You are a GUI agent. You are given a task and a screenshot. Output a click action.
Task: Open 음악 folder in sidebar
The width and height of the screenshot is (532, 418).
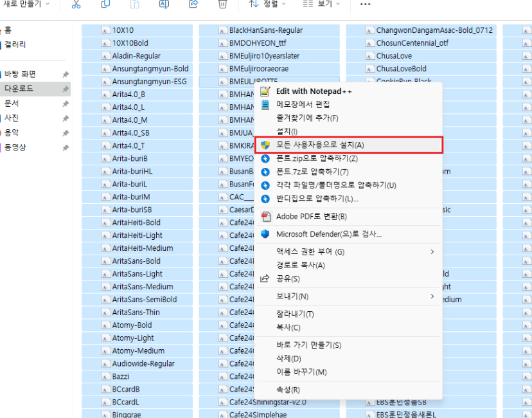(12, 132)
